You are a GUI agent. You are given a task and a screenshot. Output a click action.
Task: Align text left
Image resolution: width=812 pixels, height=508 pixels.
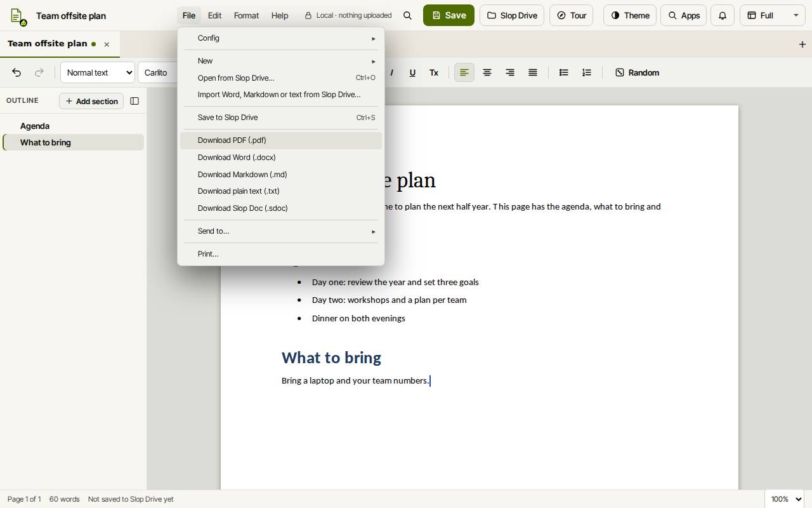click(464, 72)
